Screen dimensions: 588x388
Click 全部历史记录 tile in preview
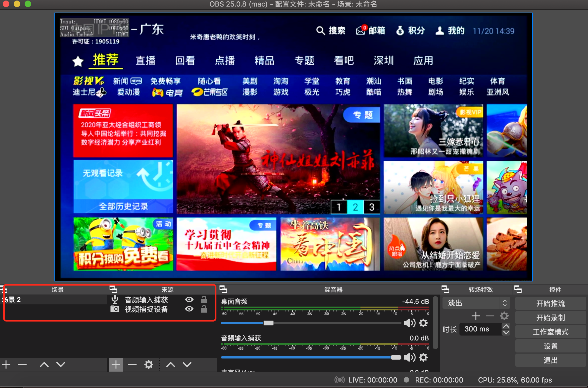123,206
